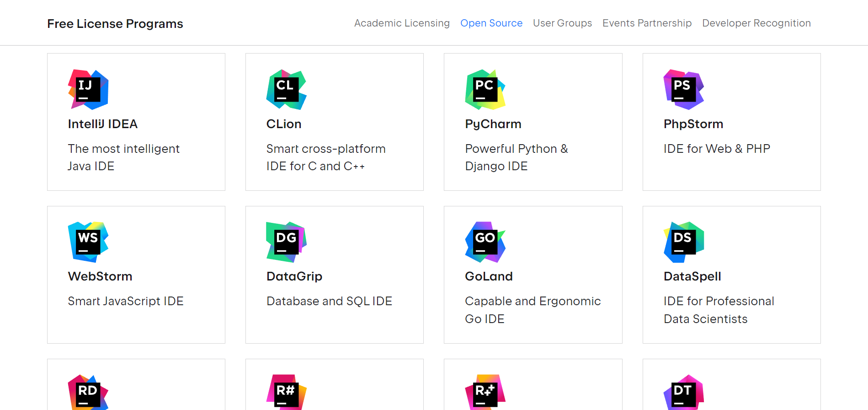Click "Smart cross-platform IDE for C and C++" text
The image size is (868, 410).
(x=326, y=157)
